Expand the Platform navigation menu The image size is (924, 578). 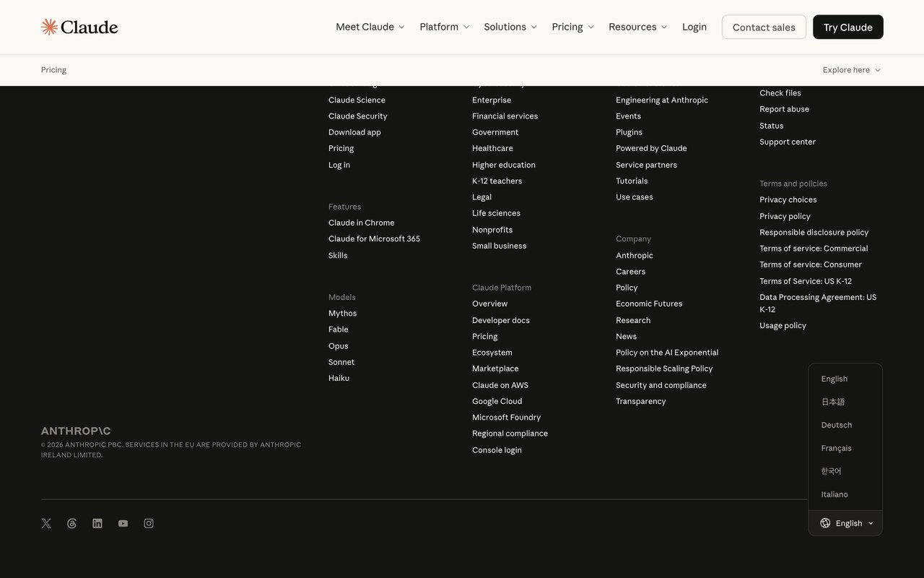point(445,27)
